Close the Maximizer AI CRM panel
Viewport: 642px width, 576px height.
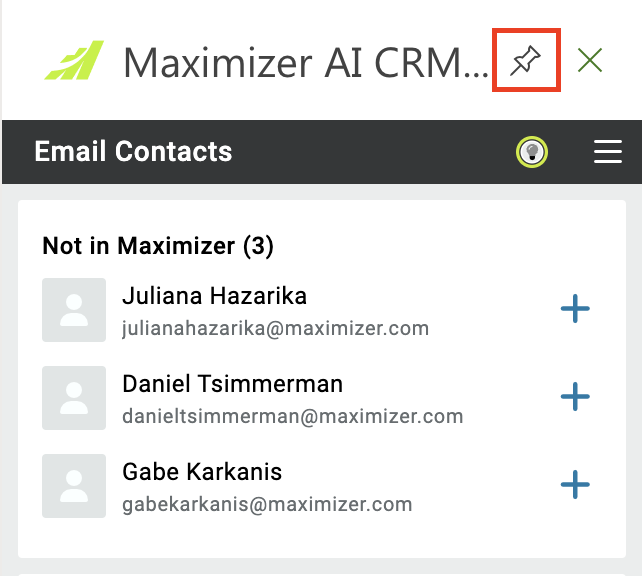point(590,60)
